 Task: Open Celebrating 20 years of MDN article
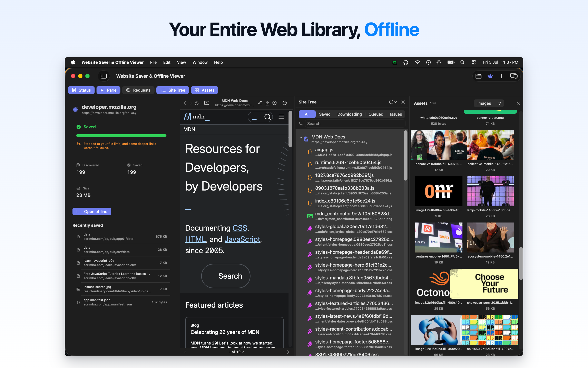click(225, 332)
